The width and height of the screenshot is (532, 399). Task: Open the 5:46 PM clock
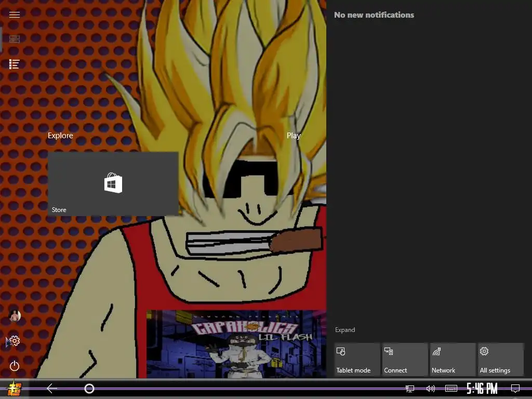point(482,389)
